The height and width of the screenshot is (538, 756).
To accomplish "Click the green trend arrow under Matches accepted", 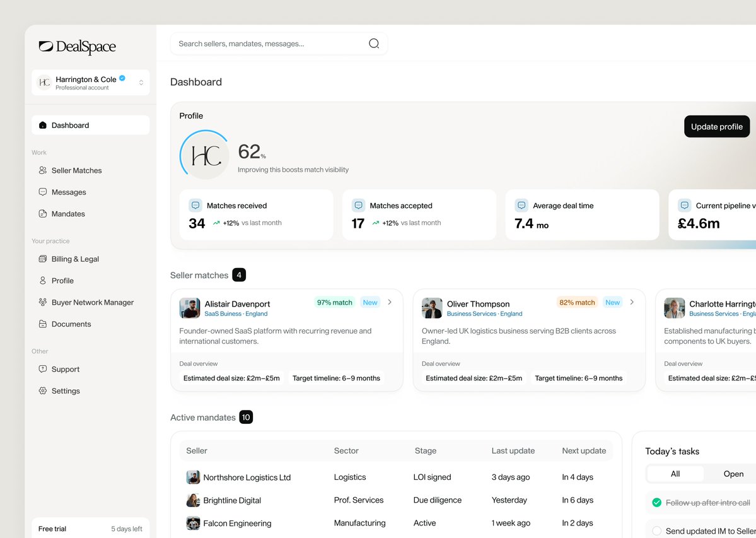I will (376, 223).
